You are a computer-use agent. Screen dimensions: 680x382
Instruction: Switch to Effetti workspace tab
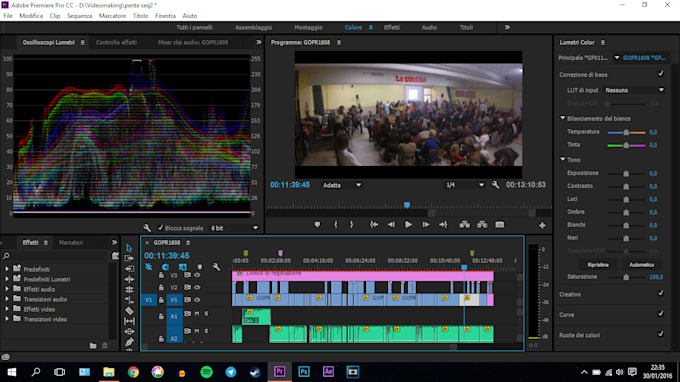(392, 27)
